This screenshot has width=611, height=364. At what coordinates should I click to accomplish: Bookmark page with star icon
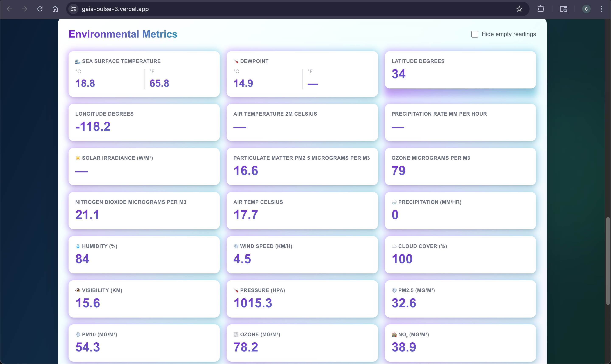519,9
